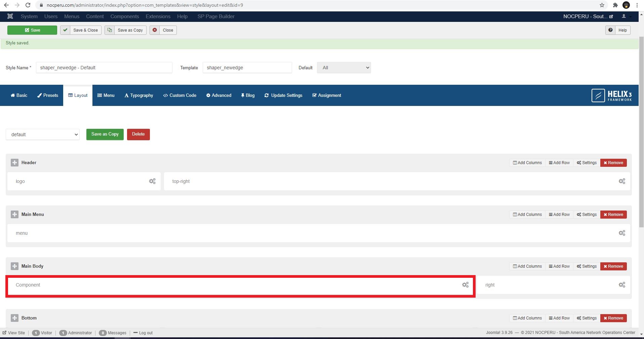Grab the Header row move handle
This screenshot has width=644, height=339.
(14, 163)
